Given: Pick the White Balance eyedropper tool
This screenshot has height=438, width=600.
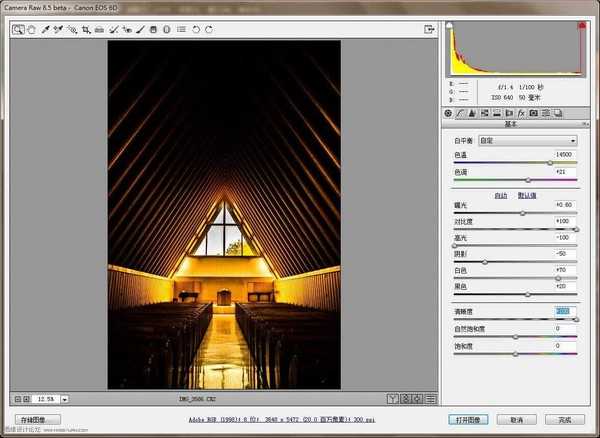Looking at the screenshot, I should [44, 30].
